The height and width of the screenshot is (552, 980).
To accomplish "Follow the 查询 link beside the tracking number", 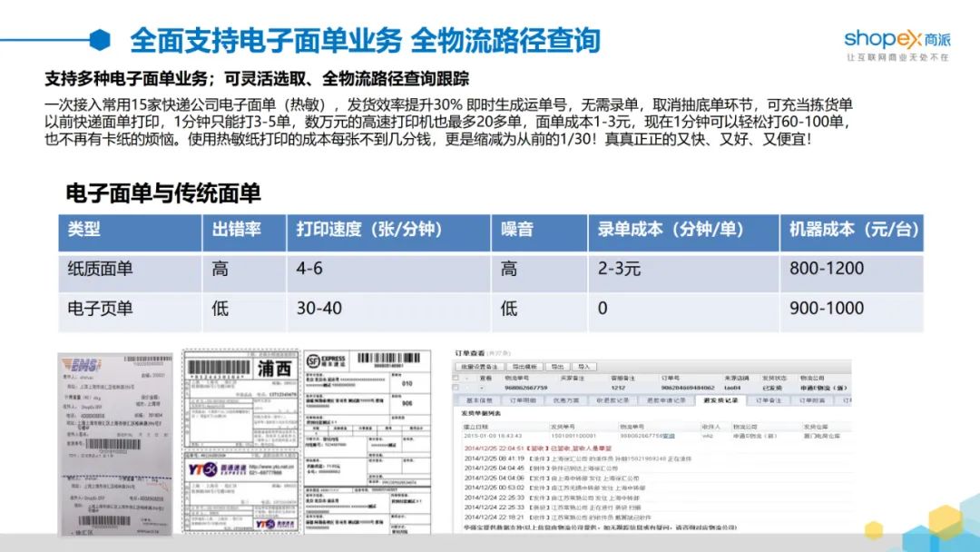I will coord(668,436).
